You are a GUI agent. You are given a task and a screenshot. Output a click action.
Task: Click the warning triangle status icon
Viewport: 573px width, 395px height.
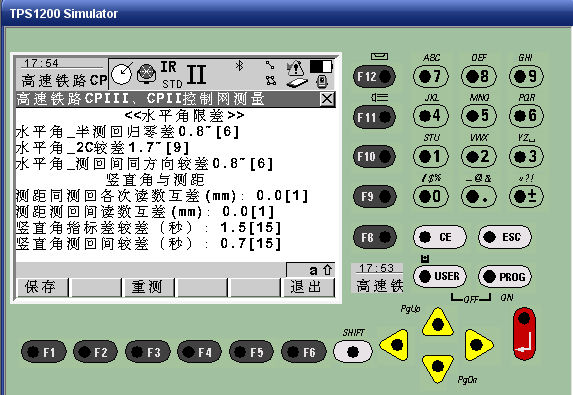tap(295, 68)
